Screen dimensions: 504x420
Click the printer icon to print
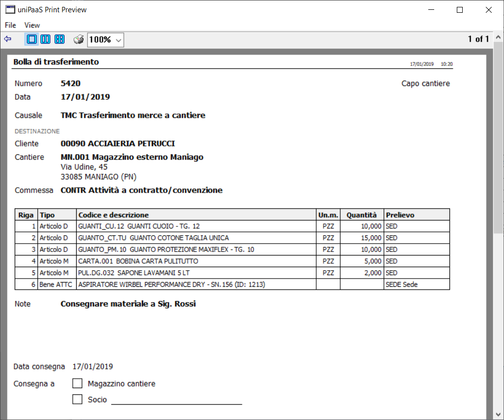pyautogui.click(x=79, y=39)
